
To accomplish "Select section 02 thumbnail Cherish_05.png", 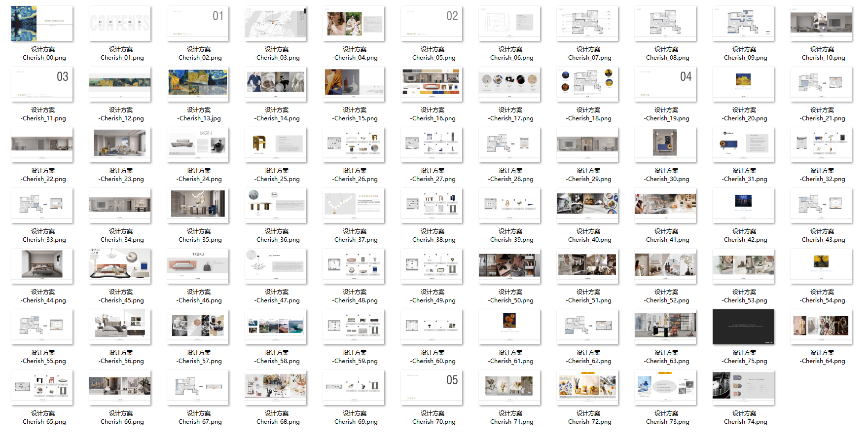I will pos(432,24).
